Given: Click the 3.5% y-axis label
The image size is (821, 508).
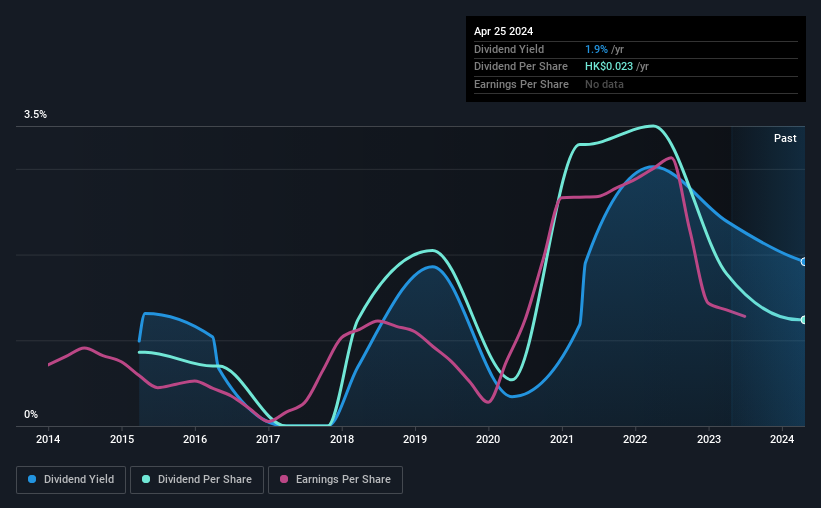Looking at the screenshot, I should tap(35, 114).
